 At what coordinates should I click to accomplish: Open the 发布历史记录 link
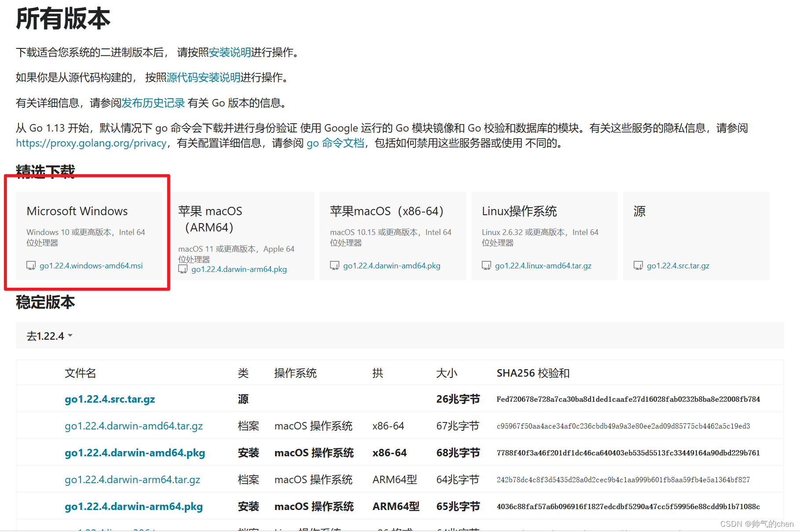(x=153, y=103)
